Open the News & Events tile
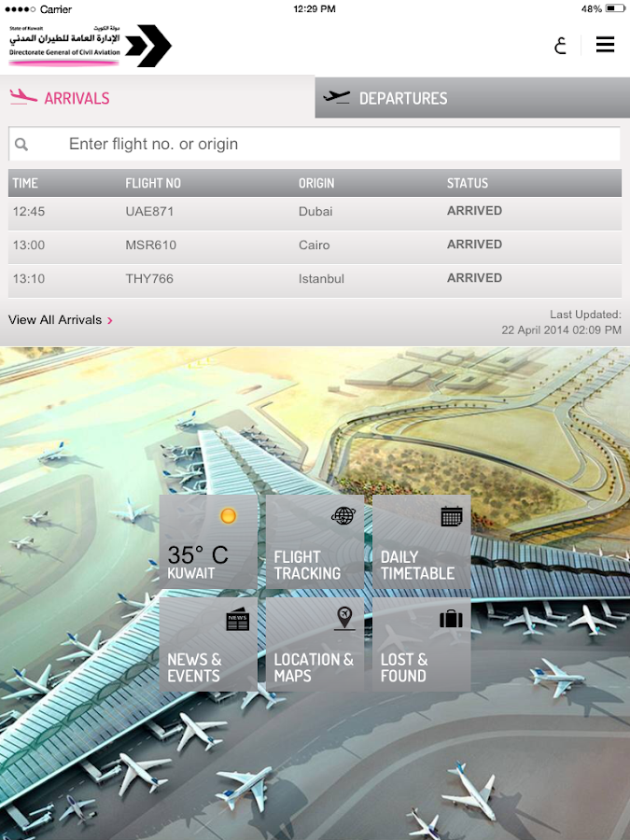Image resolution: width=630 pixels, height=840 pixels. pyautogui.click(x=208, y=644)
